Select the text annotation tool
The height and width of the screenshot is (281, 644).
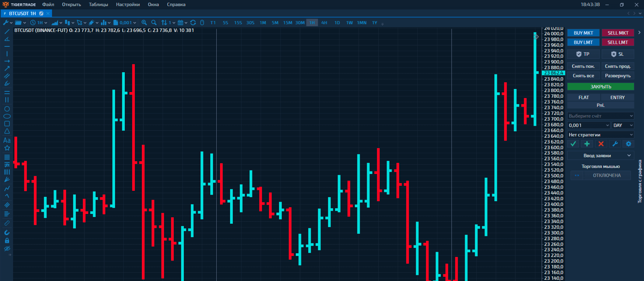(7, 140)
